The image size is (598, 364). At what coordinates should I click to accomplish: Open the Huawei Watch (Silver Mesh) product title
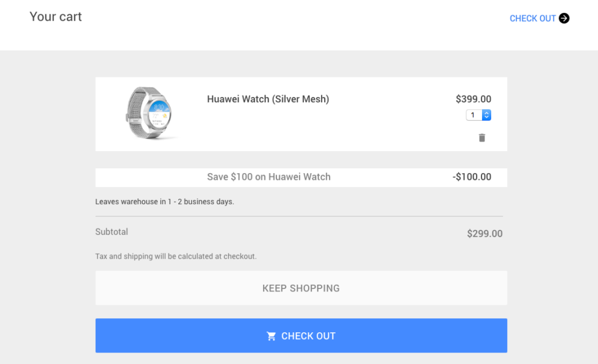268,99
